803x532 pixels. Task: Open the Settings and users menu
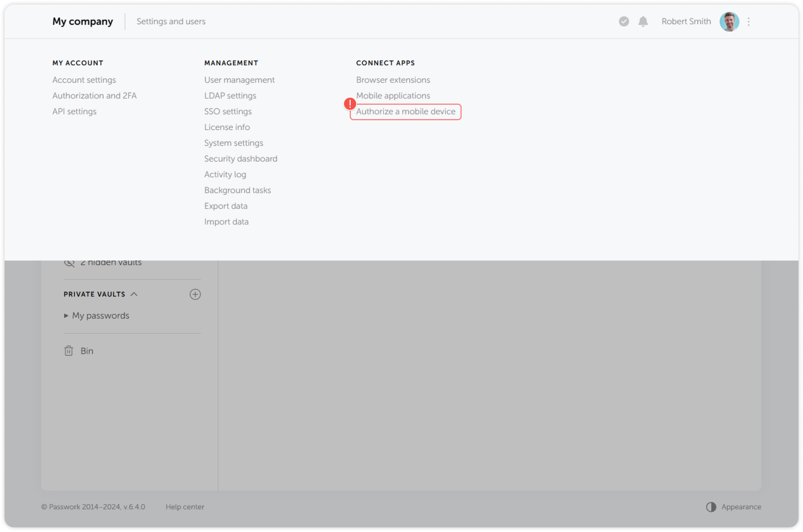click(x=171, y=22)
